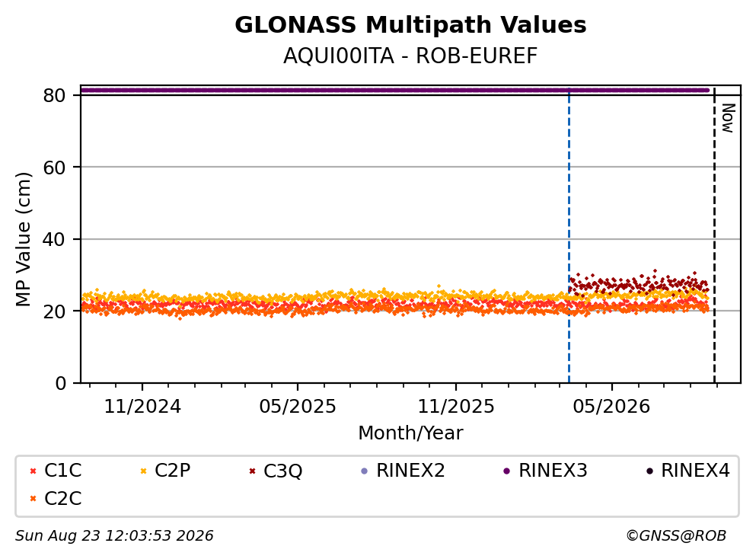Click the RINEX4 black legend dot
The image size is (756, 559).
(649, 471)
